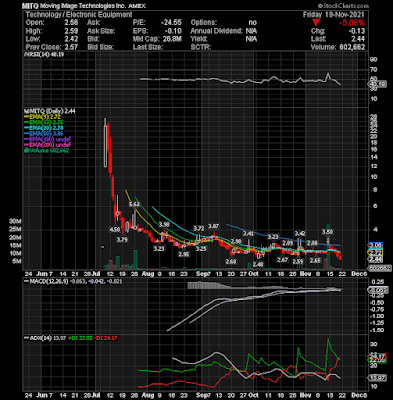Click the MITQ (Daily) 2.44 chart legend
The image size is (393, 400).
pyautogui.click(x=50, y=111)
